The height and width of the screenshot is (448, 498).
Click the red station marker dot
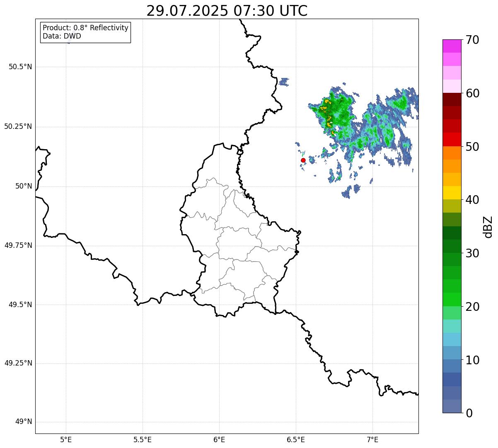(303, 160)
